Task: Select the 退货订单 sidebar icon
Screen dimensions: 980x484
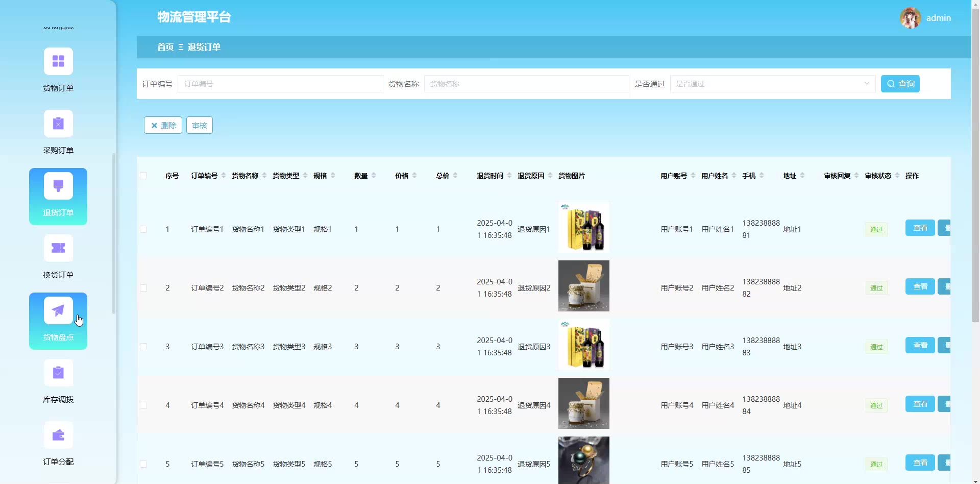Action: click(x=58, y=186)
